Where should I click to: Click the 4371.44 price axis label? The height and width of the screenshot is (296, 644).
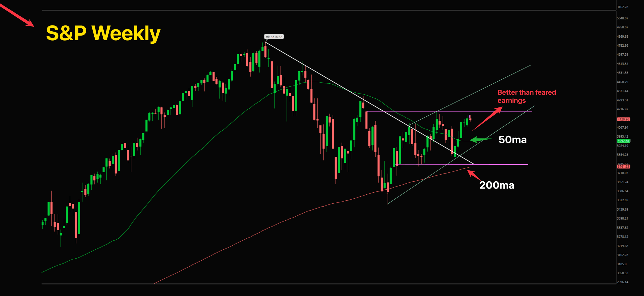pos(623,91)
